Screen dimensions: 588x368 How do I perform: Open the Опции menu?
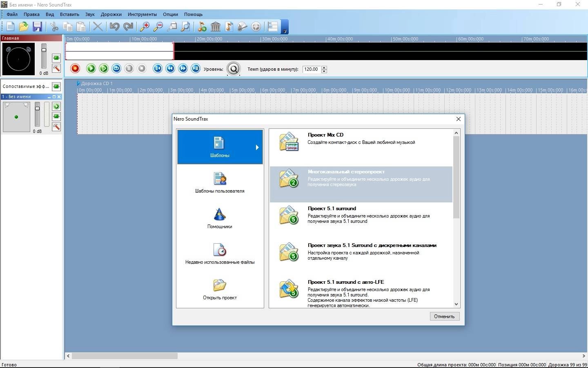tap(170, 14)
